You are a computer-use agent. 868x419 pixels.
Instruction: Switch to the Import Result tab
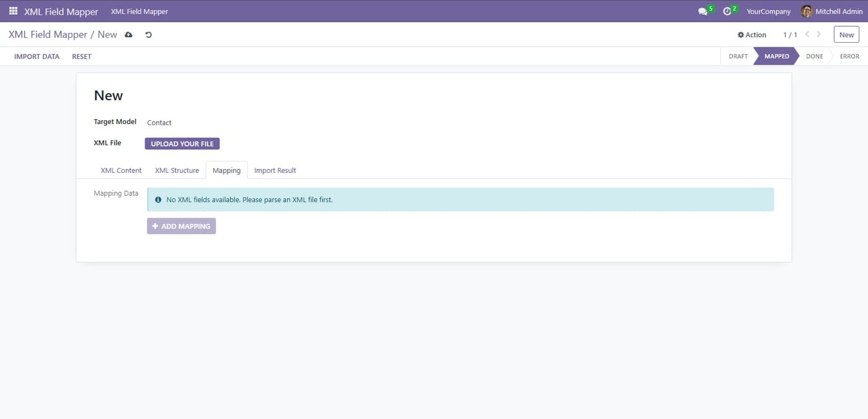[x=275, y=170]
